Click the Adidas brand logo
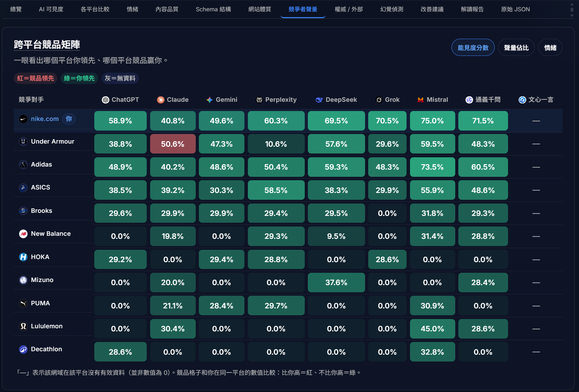This screenshot has width=579, height=392. point(23,164)
